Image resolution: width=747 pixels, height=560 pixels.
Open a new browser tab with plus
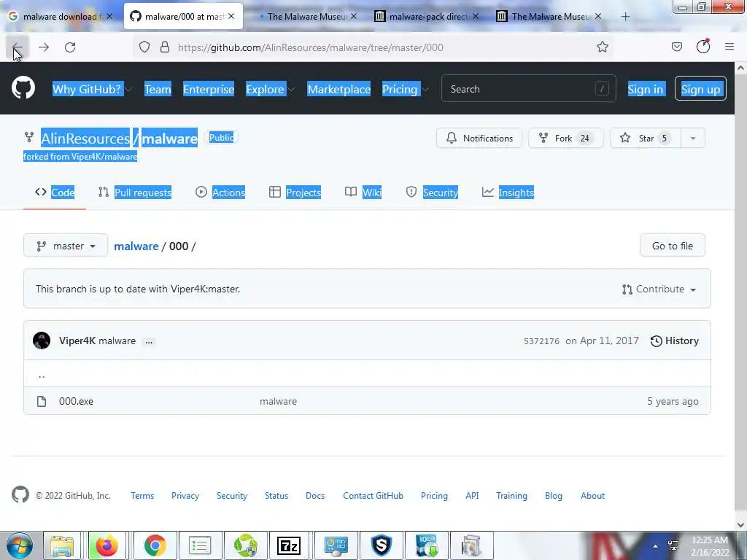click(625, 17)
